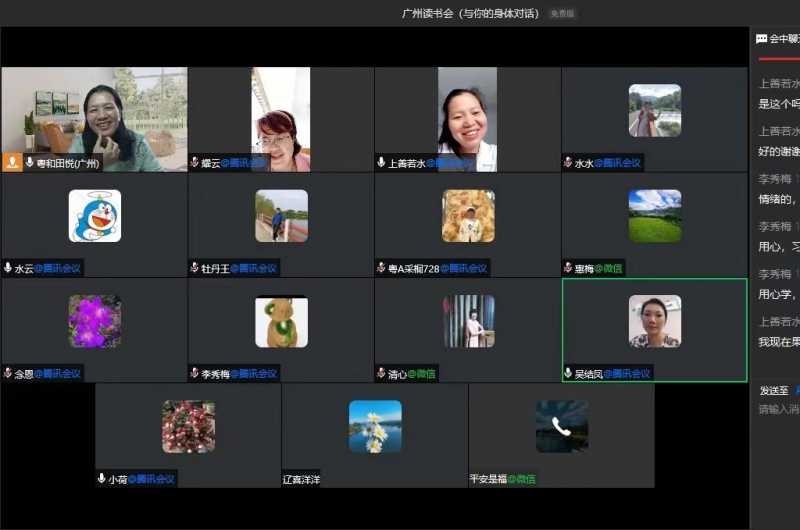800x530 pixels.
Task: Click the microphone icon next to 粤和田悦(广州)
Action: 30,162
